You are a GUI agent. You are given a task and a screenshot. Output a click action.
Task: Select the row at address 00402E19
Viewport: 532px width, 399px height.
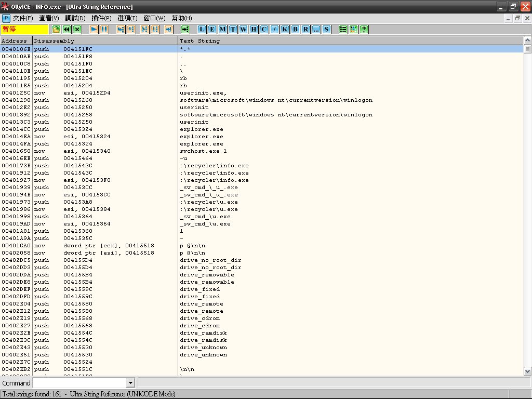coord(262,318)
